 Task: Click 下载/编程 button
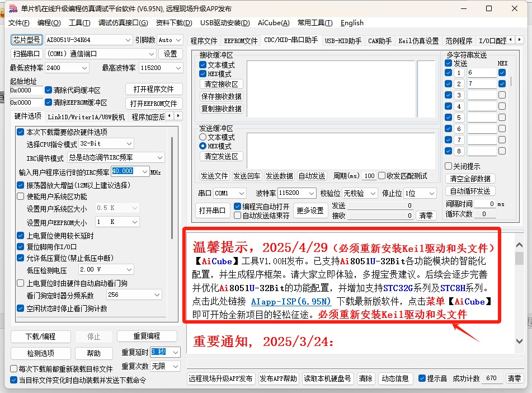41,336
